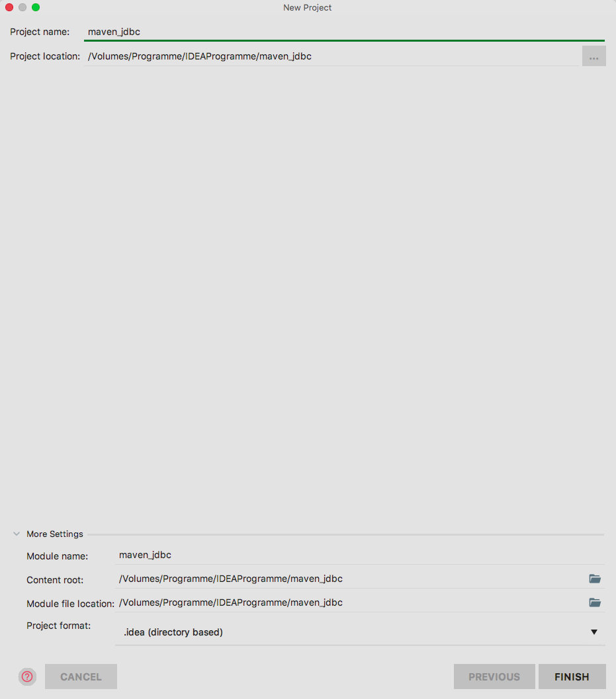Click the Content root path field
Screen dimensions: 616x699
(350, 579)
